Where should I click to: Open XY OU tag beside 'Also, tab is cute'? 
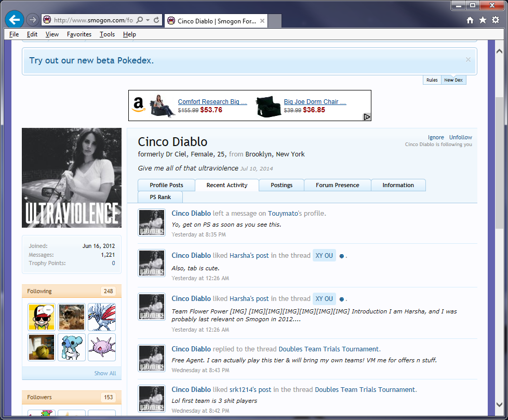coord(324,256)
